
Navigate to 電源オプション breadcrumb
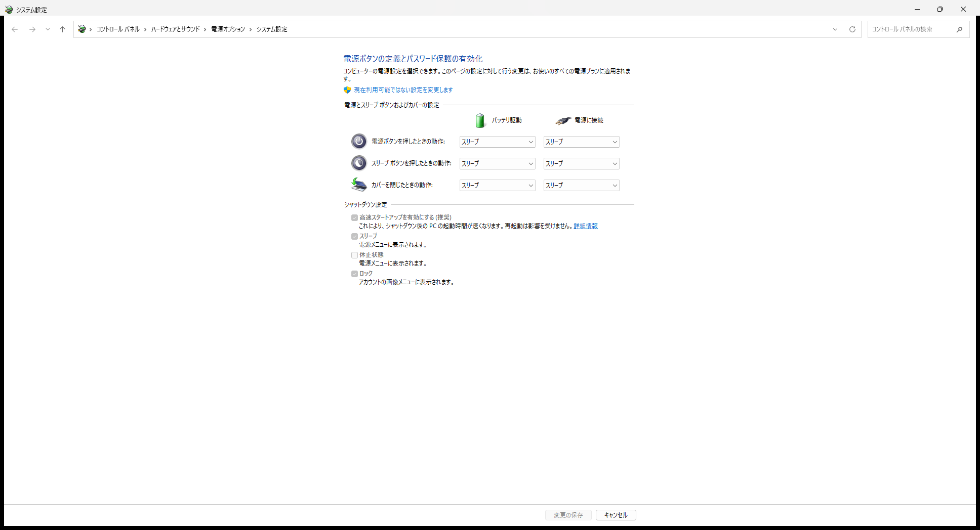click(228, 29)
